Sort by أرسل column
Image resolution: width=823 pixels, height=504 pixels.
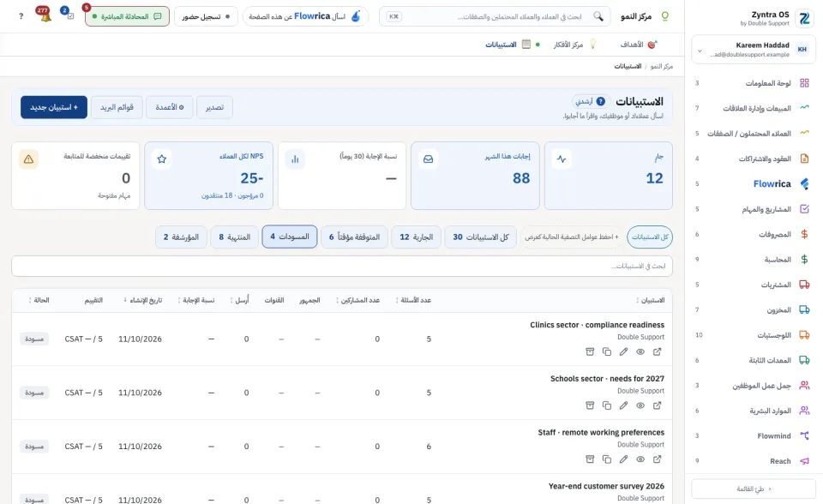point(239,300)
